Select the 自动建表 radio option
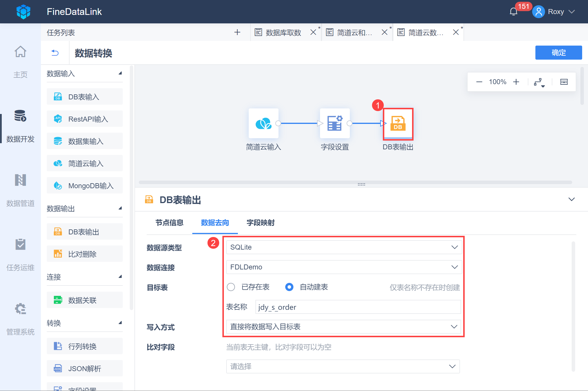 point(289,287)
